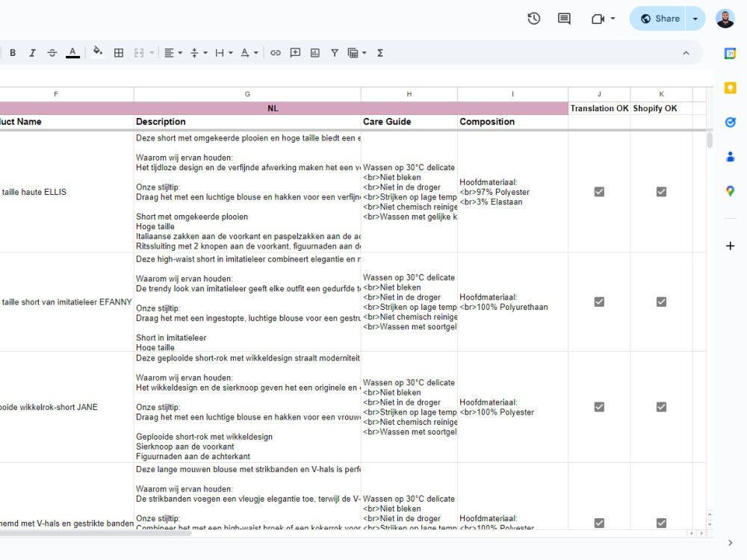Click the Share button
Viewport: 747px width, 560px height.
[658, 19]
